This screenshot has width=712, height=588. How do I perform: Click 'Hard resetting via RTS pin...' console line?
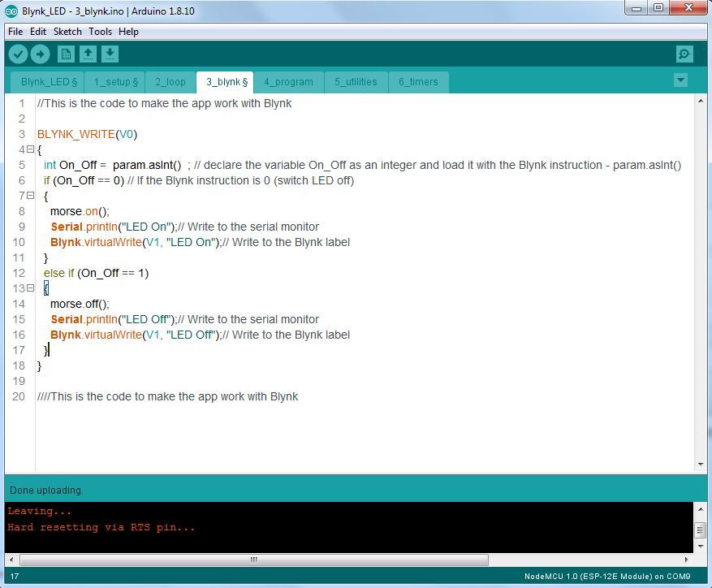[x=101, y=528]
